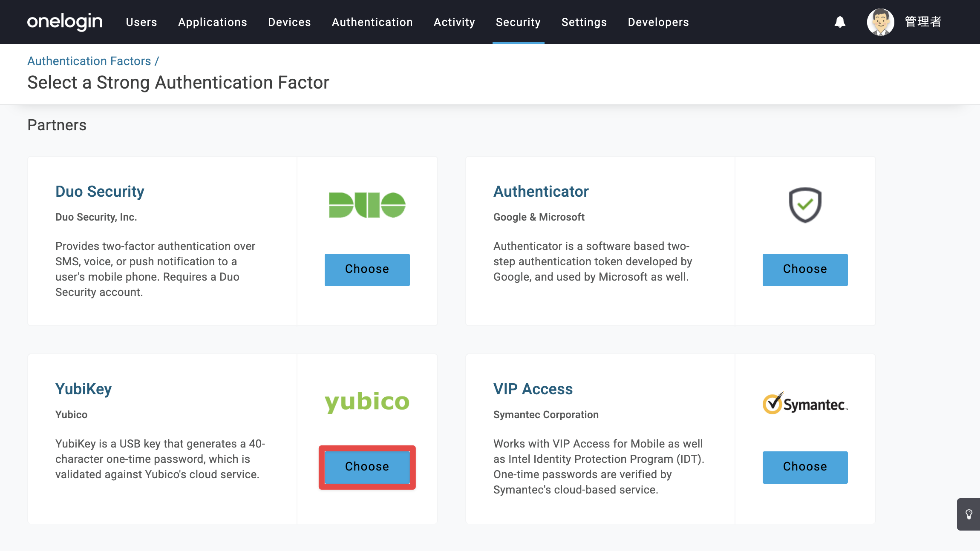This screenshot has width=980, height=551.
Task: Click the YubiKey description paragraph
Action: (160, 459)
